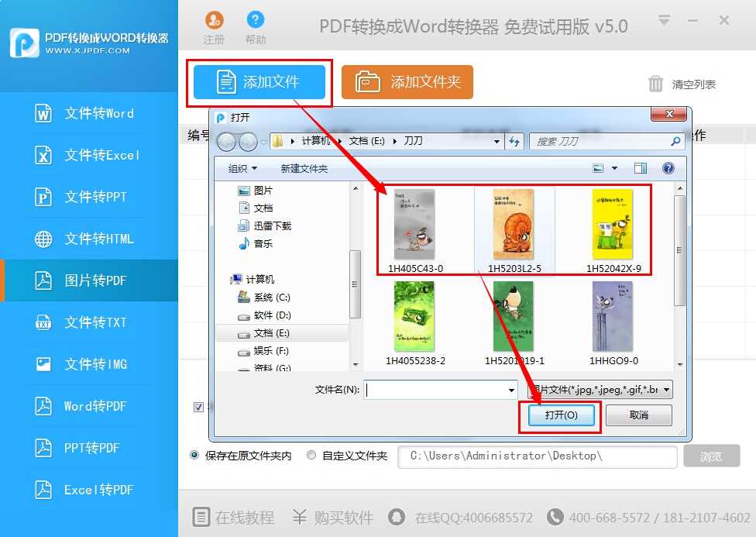Click the 在线QQ penguin icon
The image size is (756, 537).
(397, 517)
